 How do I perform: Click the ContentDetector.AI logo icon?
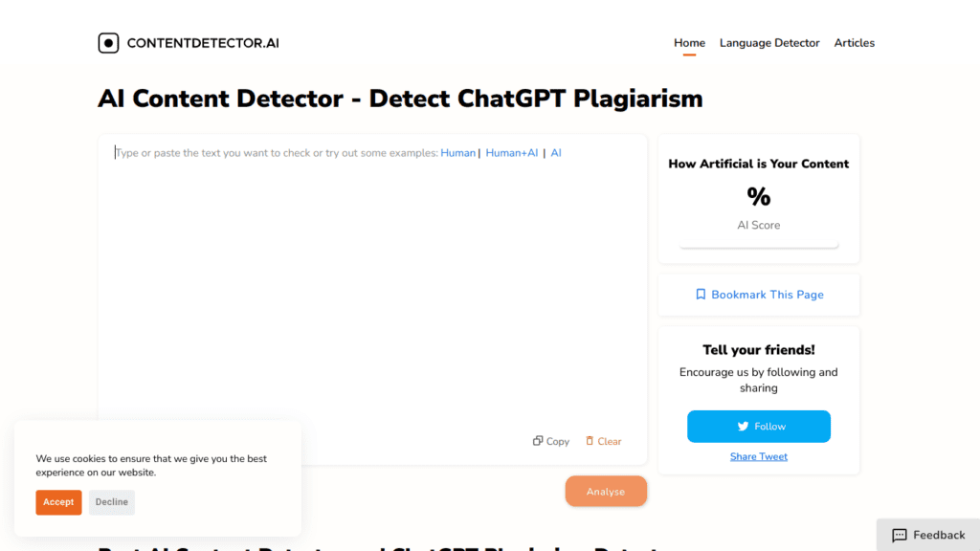tap(108, 42)
